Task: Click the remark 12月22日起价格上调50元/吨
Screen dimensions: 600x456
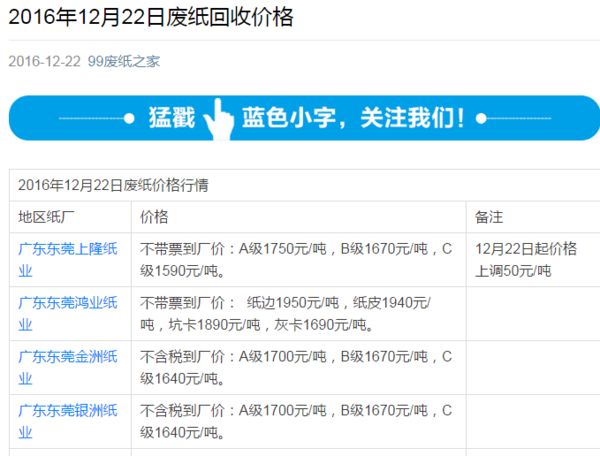Action: [526, 260]
